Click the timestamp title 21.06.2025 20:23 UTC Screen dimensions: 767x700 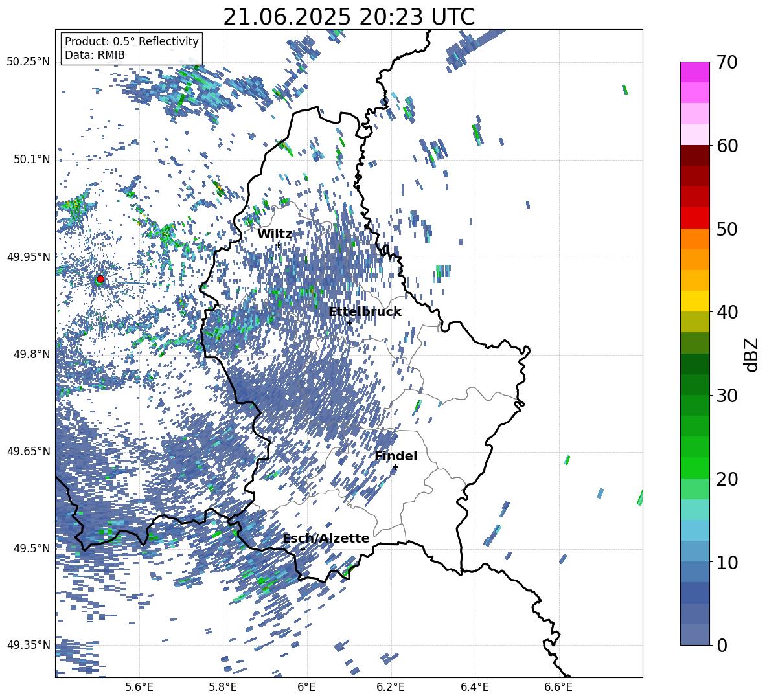point(349,17)
